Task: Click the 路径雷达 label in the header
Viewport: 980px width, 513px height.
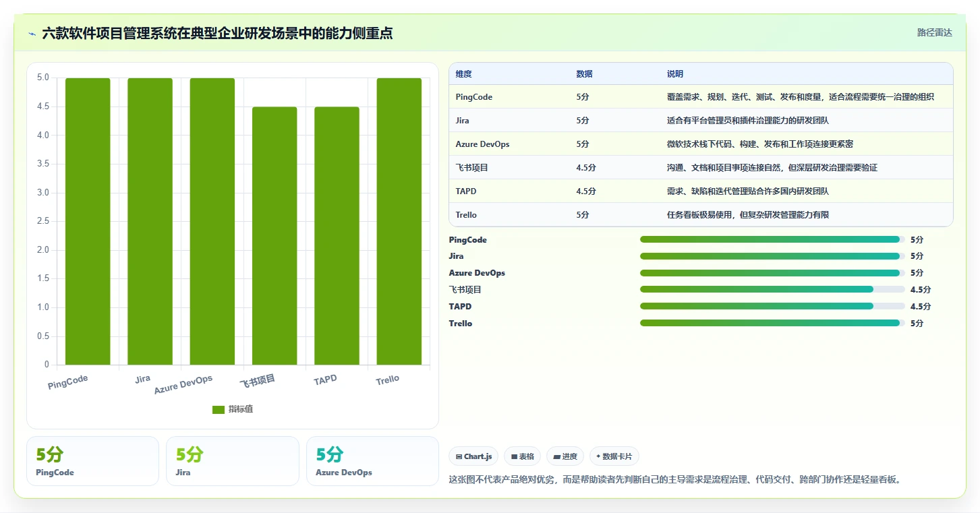Action: tap(934, 32)
